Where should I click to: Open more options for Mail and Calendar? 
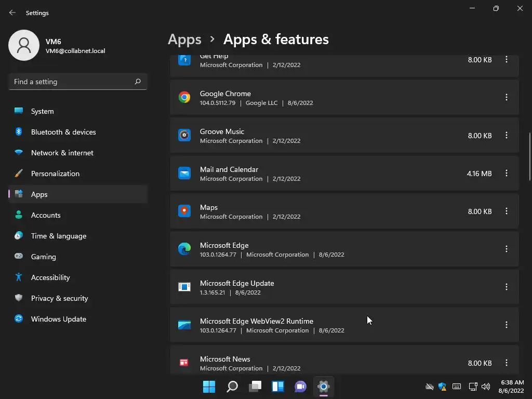(506, 174)
